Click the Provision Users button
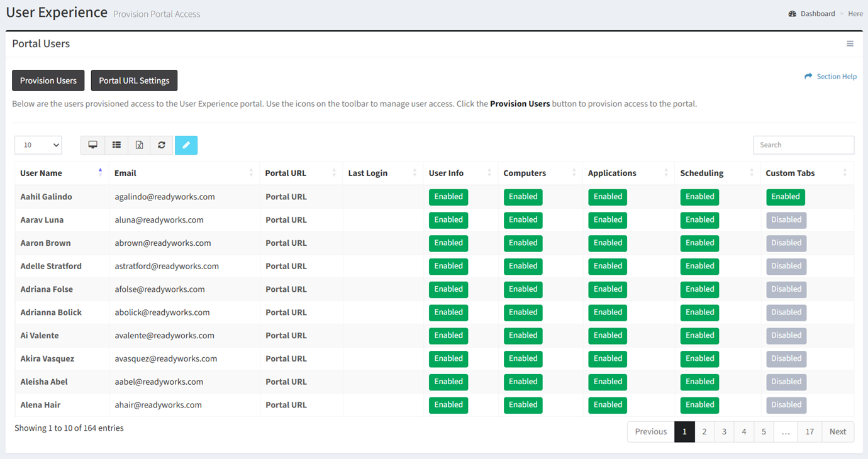 48,80
